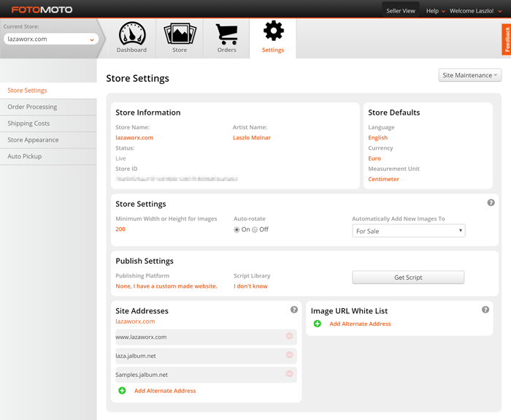The height and width of the screenshot is (420, 511).
Task: Open help icon for Site Addresses
Action: pos(294,310)
